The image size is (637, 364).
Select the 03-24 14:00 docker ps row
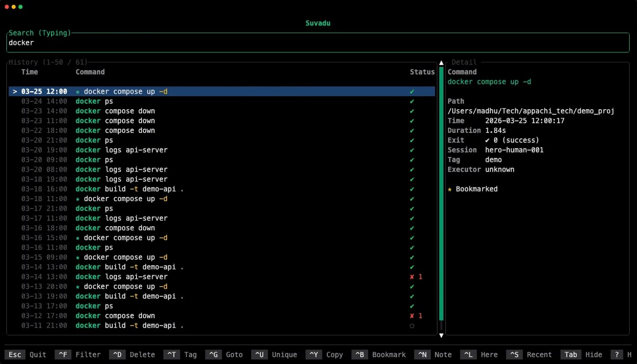222,101
